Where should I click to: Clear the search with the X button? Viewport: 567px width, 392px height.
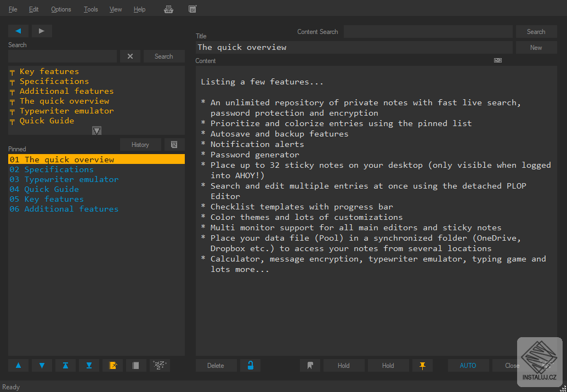tap(130, 56)
